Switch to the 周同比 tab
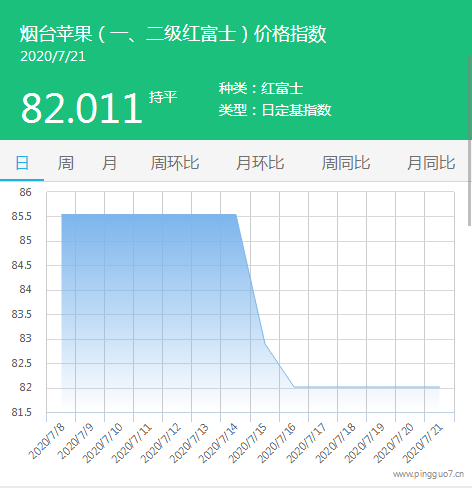Viewport: 472px width, 488px height. pos(346,163)
